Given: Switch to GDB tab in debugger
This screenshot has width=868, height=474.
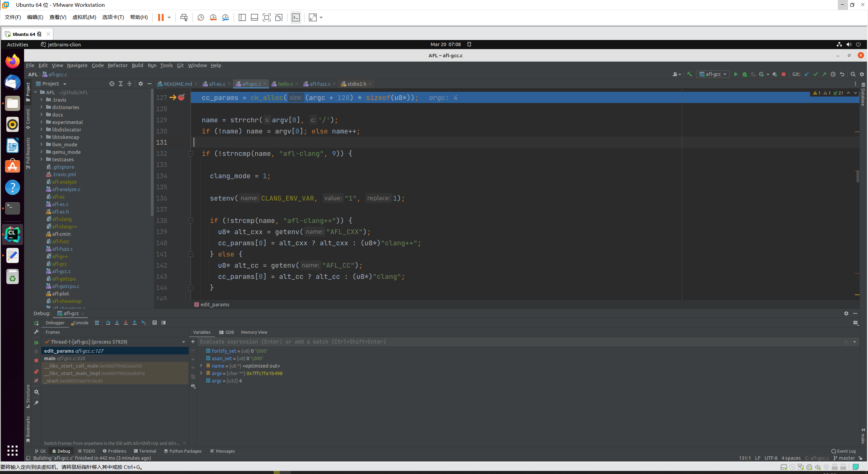Looking at the screenshot, I should point(227,332).
